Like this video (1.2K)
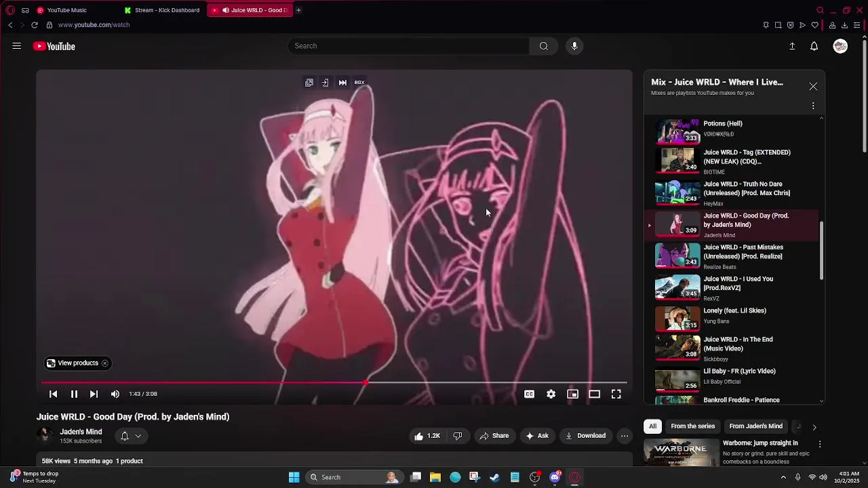868x488 pixels. [427, 436]
